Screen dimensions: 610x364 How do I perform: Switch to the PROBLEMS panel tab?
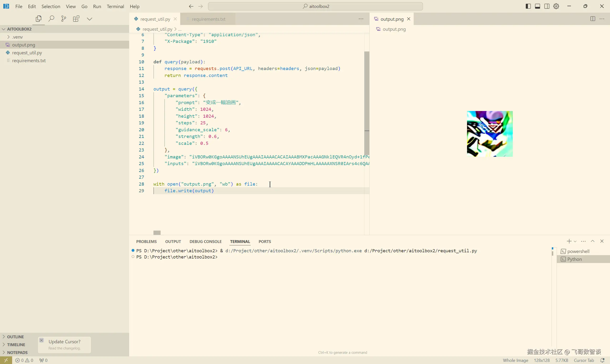147,242
